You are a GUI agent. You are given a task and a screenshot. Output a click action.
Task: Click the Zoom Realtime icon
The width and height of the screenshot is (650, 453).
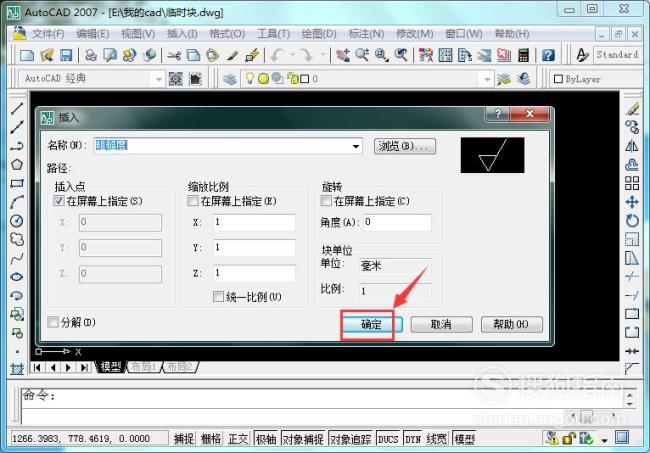click(x=362, y=55)
